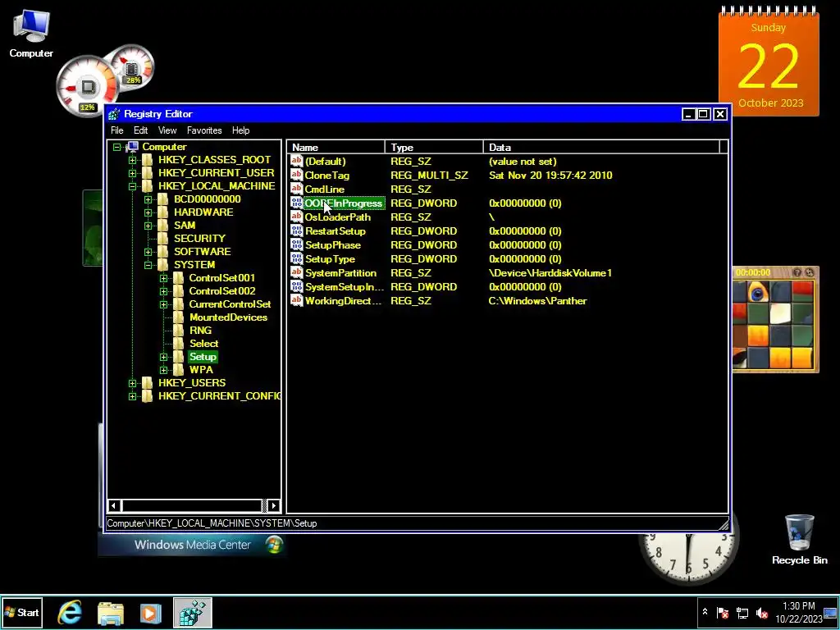Click the WorkingDirect... value icon

tap(296, 300)
